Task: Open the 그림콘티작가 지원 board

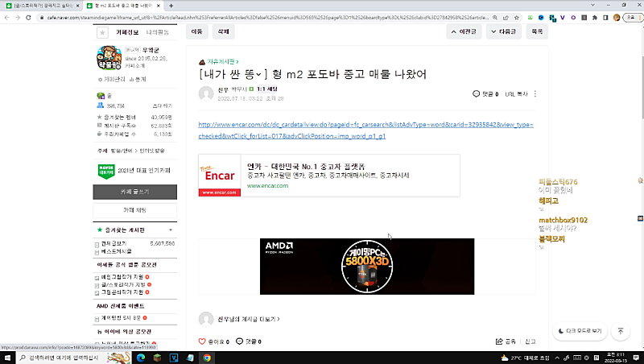Action: (122, 292)
